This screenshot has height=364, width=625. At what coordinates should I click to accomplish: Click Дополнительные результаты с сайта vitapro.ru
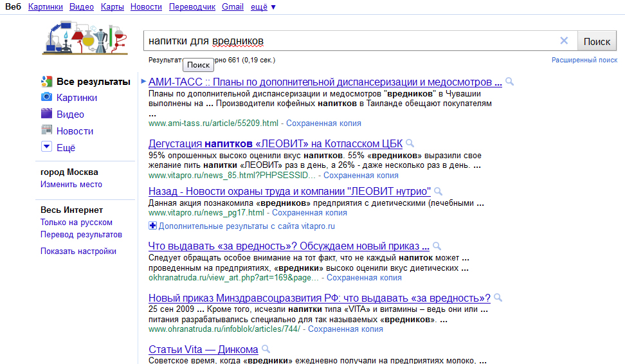click(247, 226)
